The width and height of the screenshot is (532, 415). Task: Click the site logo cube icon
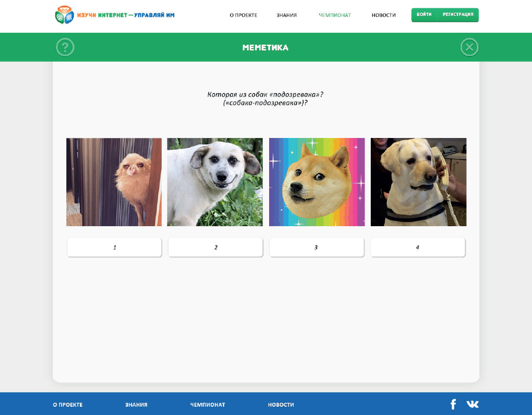tap(64, 15)
